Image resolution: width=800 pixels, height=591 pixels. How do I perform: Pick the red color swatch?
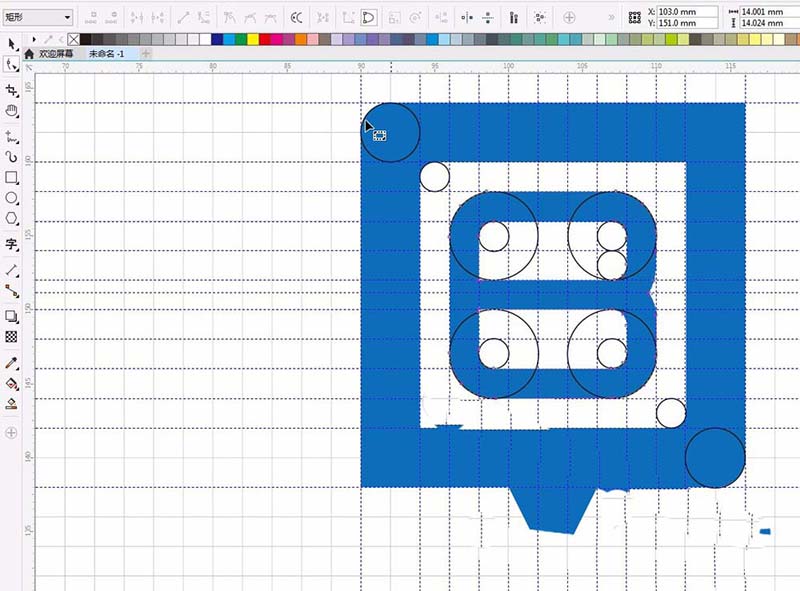coord(265,39)
